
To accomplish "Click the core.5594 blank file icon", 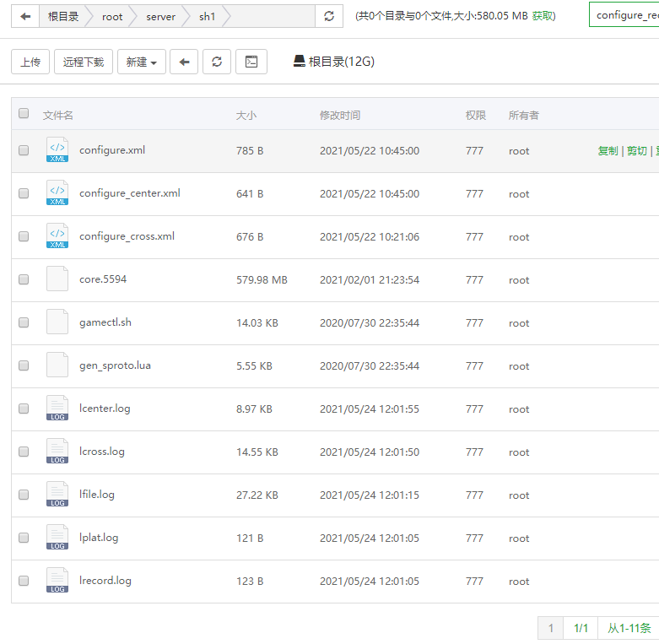I will tap(57, 279).
